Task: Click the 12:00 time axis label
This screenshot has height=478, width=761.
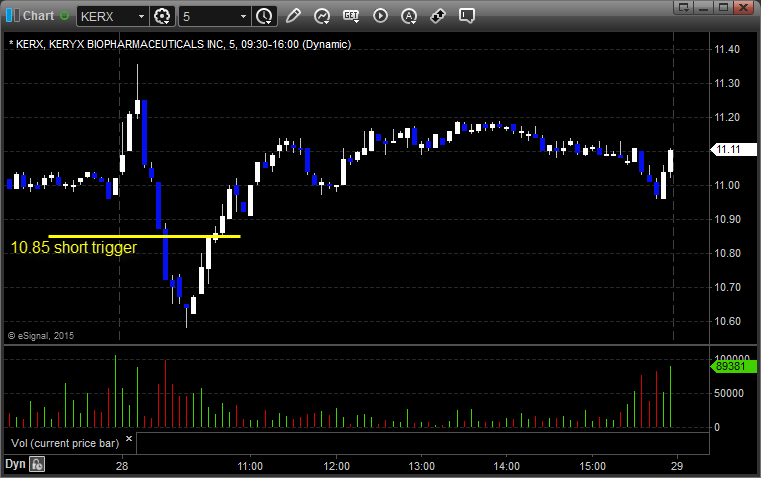Action: [336, 466]
